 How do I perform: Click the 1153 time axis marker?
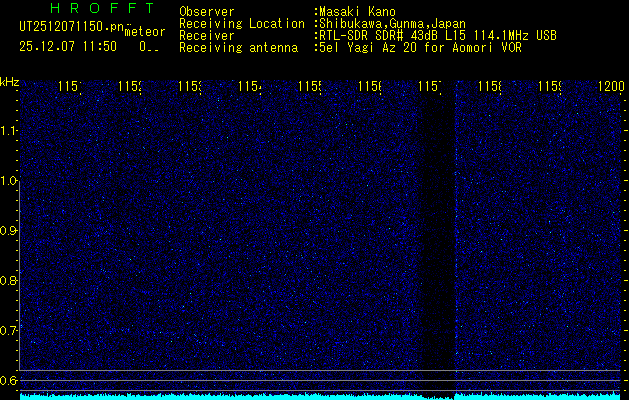tap(190, 87)
